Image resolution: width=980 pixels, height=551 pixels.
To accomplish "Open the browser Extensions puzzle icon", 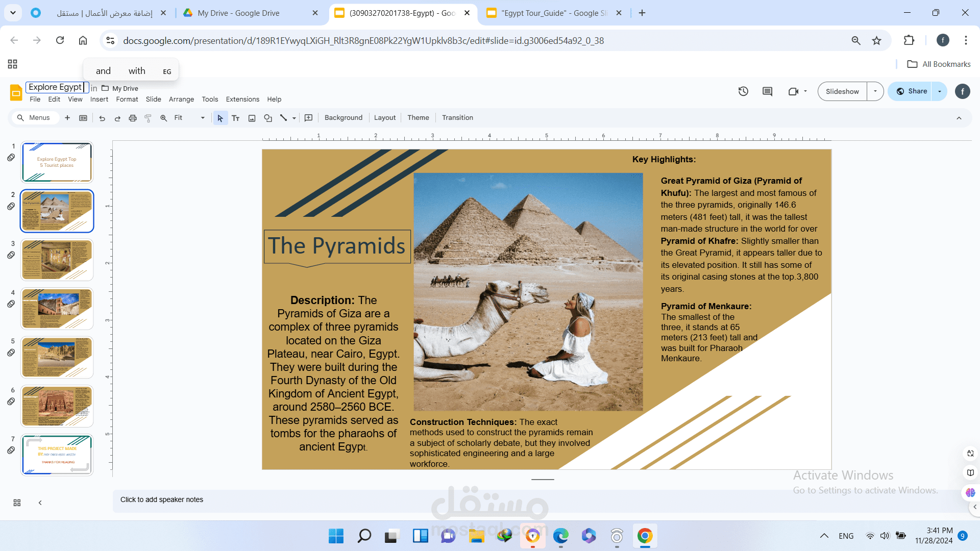I will click(909, 40).
